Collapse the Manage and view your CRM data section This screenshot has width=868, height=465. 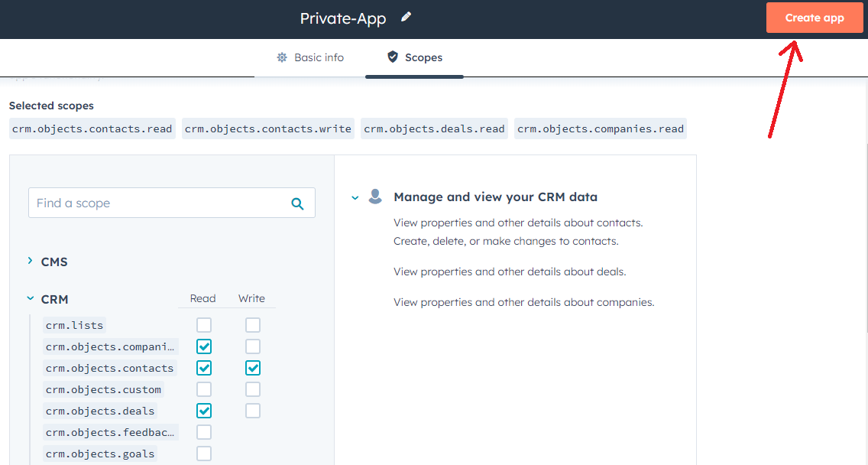click(355, 197)
